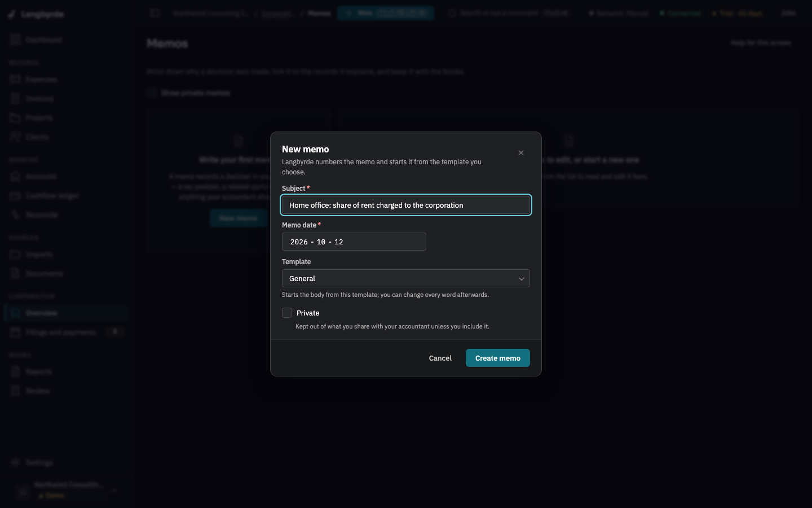Open Expenses icon in the sidebar
This screenshot has width=812, height=508.
16,79
